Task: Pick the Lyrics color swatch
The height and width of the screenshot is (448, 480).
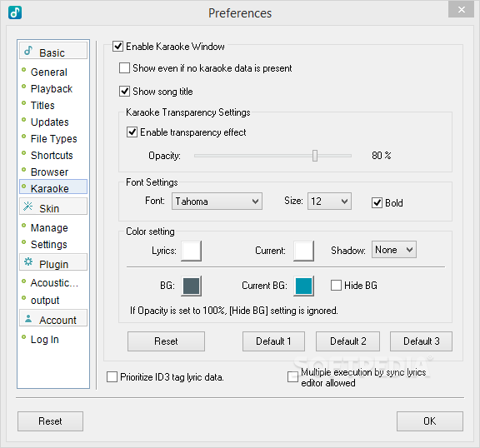Action: [x=191, y=251]
